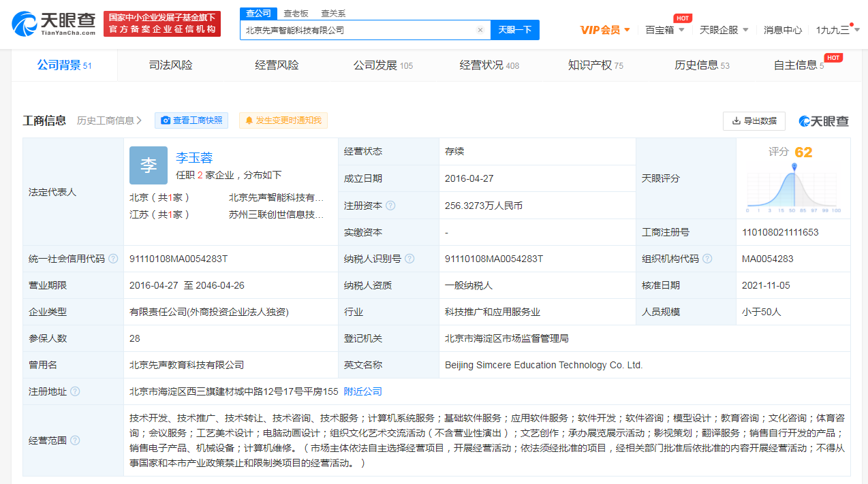The height and width of the screenshot is (484, 868).
Task: Switch to the 公司发展 tab
Action: click(383, 65)
